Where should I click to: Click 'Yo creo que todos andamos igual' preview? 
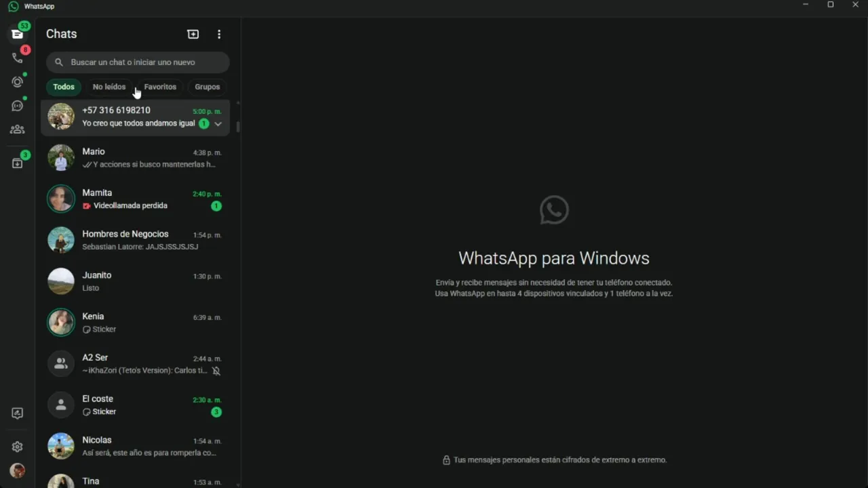138,123
